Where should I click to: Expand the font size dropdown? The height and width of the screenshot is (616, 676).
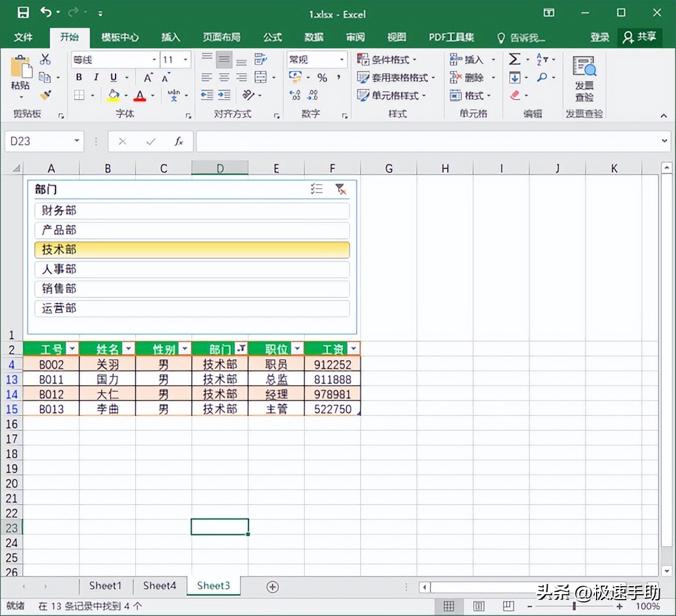pos(185,59)
